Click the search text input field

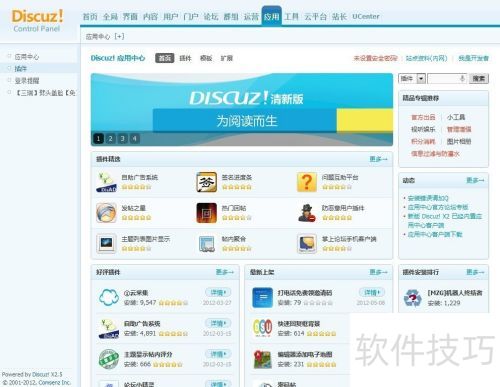447,78
